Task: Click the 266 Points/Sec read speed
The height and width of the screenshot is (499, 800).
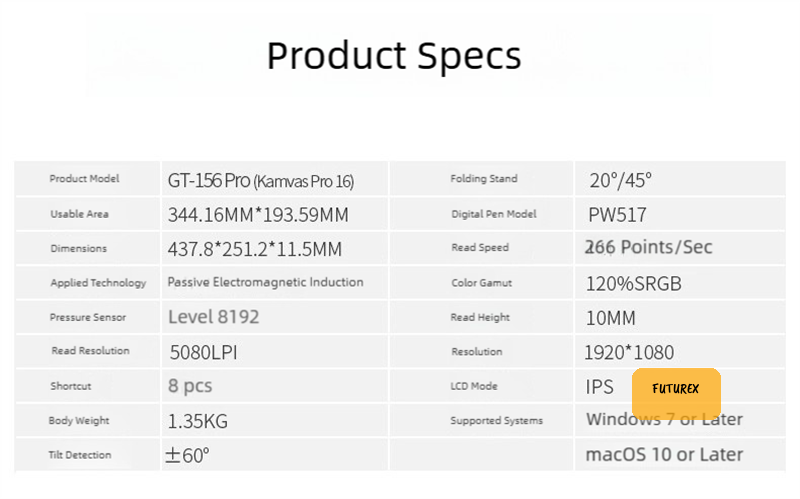Action: click(649, 247)
